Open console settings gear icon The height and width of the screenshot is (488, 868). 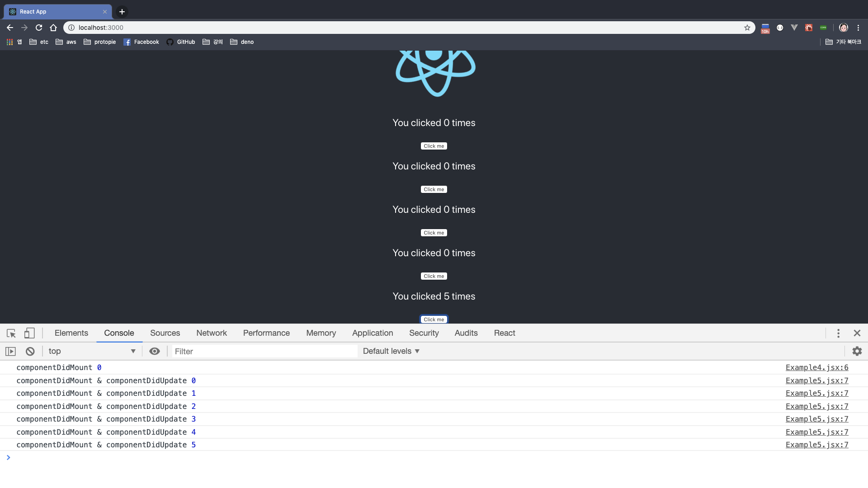(857, 351)
